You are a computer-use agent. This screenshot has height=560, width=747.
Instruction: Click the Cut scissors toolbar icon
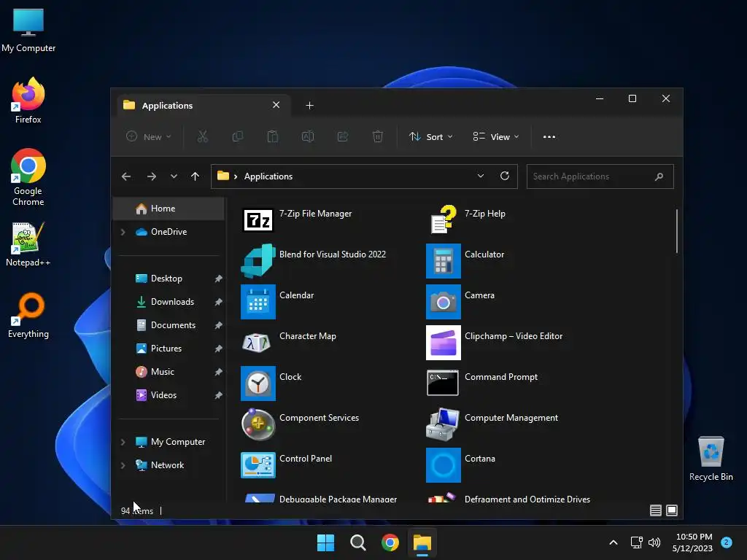203,136
